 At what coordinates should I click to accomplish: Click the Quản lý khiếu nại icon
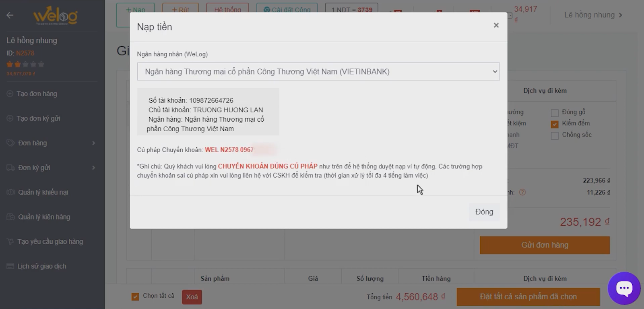tap(10, 192)
